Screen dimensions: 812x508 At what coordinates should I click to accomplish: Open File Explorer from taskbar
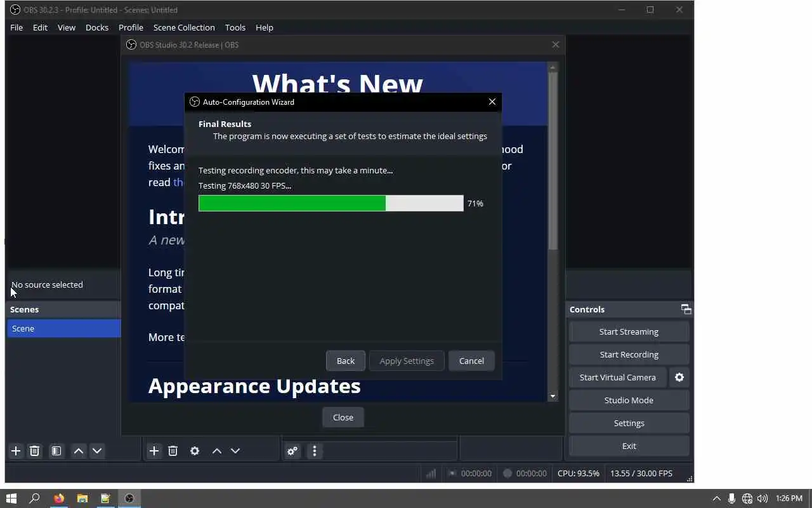click(82, 498)
